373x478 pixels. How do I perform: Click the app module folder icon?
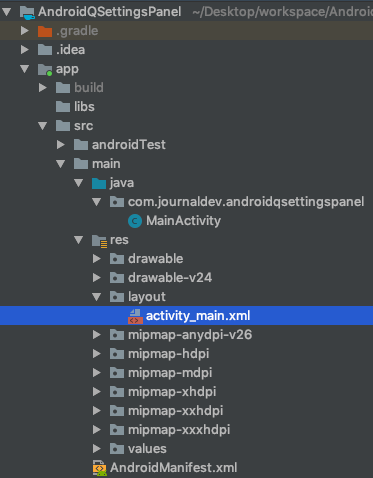click(45, 69)
